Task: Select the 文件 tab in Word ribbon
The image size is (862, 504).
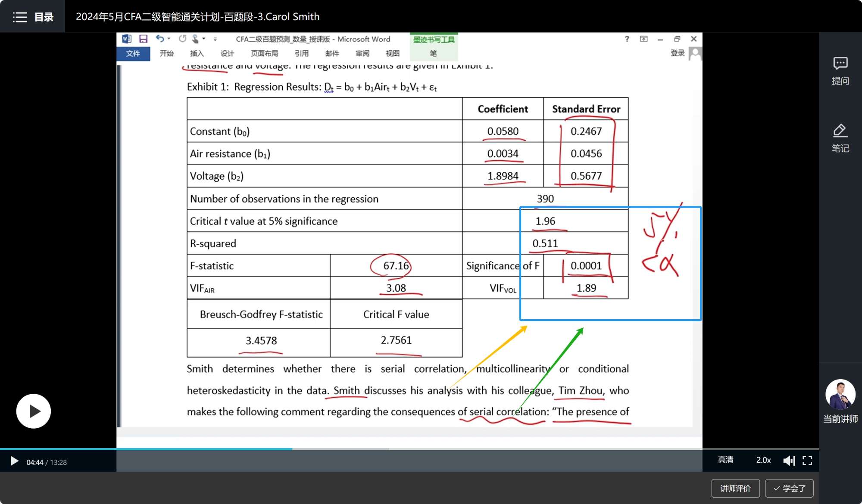Action: click(x=133, y=53)
